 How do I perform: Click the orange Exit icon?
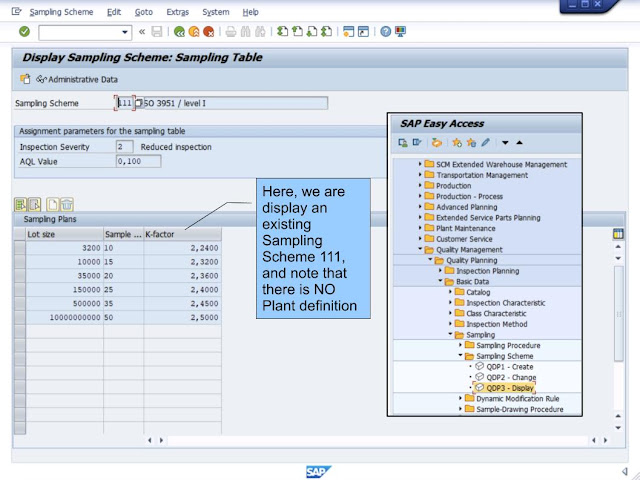194,32
